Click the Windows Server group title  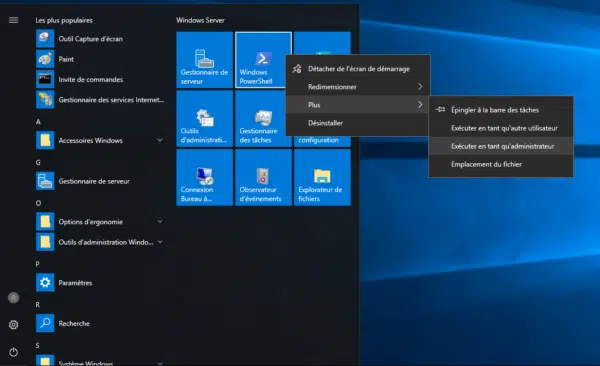click(200, 20)
